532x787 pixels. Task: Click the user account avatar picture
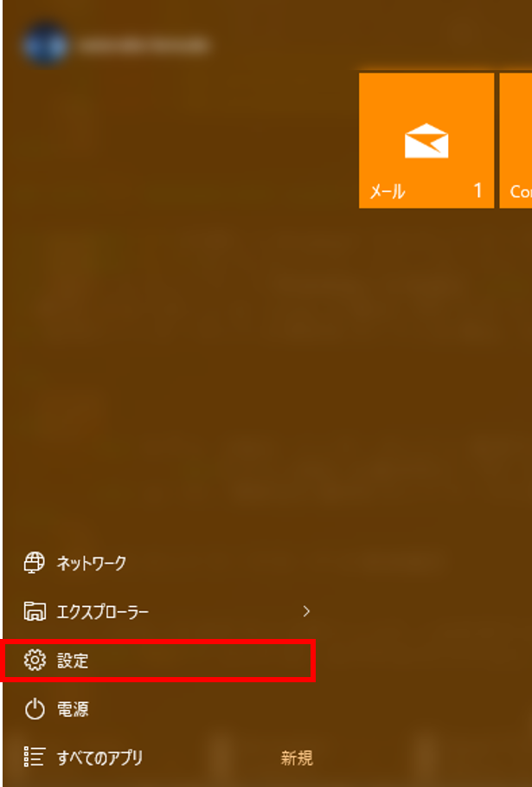tap(45, 45)
